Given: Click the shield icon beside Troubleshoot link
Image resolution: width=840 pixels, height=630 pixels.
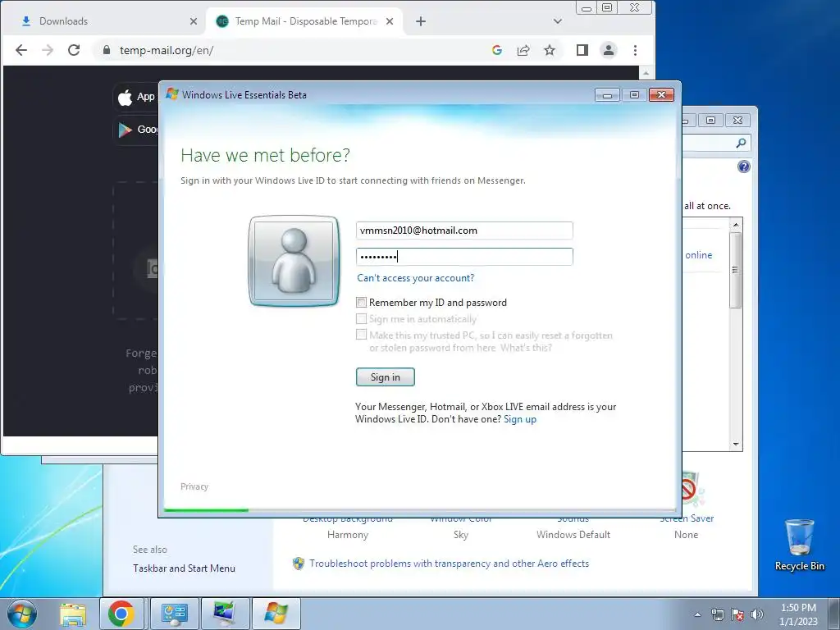Looking at the screenshot, I should click(x=299, y=564).
